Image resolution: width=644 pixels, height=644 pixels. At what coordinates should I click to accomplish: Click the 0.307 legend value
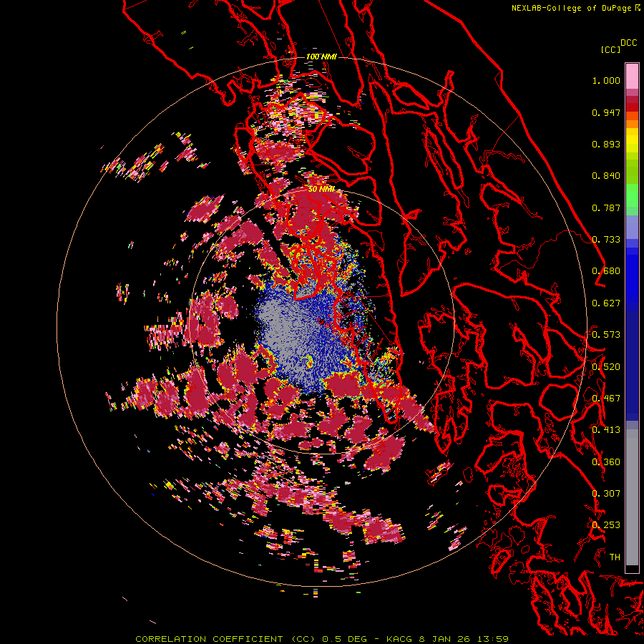click(x=606, y=494)
